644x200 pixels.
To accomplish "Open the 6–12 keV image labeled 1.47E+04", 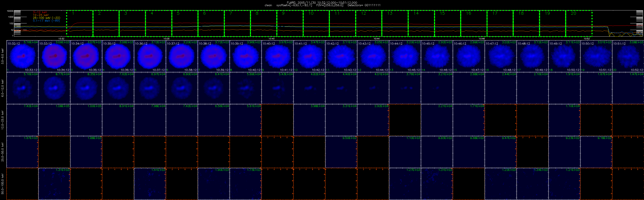I will click(x=628, y=88).
